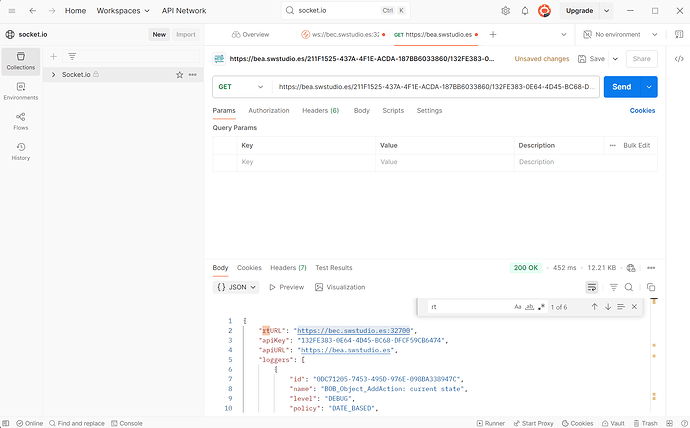The width and height of the screenshot is (690, 428).
Task: Switch to the ws://bec.swstudio.es tab
Action: 342,34
